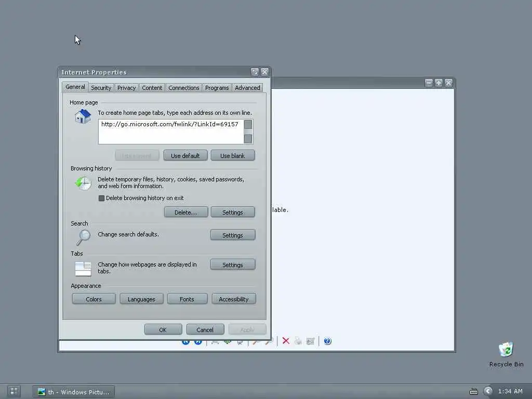Close the Internet Properties dialog
This screenshot has width=532, height=399.
pos(264,72)
